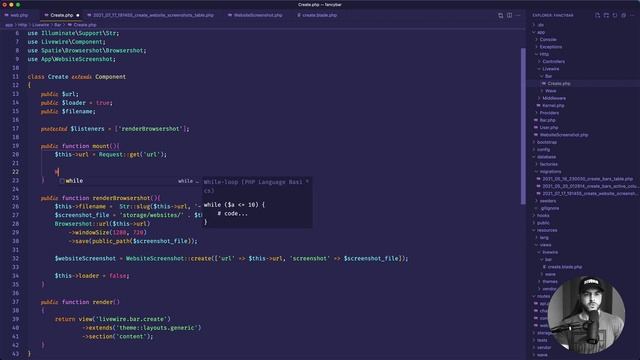Collapse the database folder
Image resolution: width=640 pixels, height=360 pixels.
tap(546, 157)
